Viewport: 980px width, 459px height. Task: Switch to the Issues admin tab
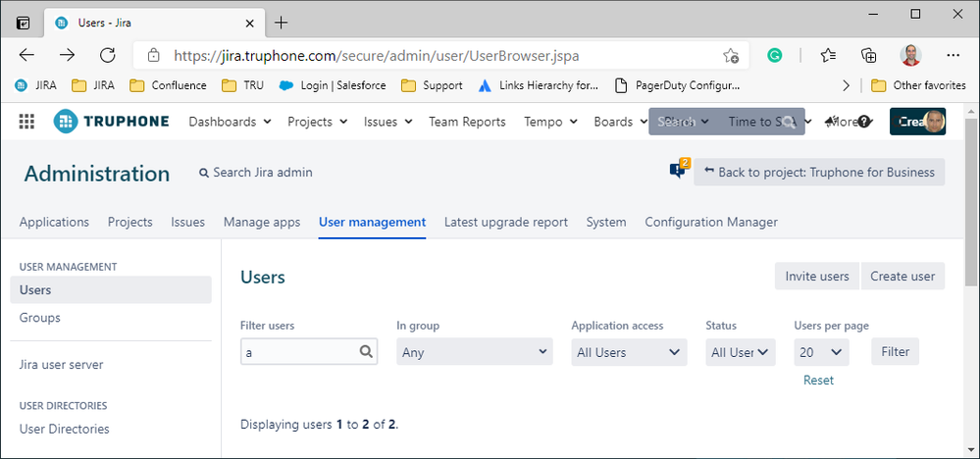click(x=188, y=222)
